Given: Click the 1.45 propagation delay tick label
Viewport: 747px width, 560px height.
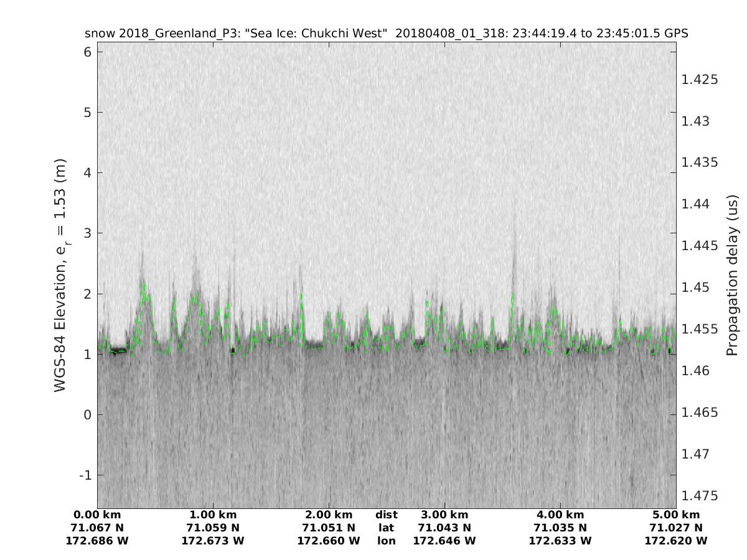Looking at the screenshot, I should [696, 287].
